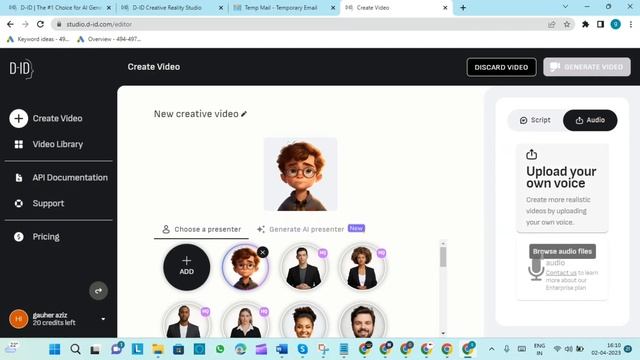Show hidden system tray icons
The height and width of the screenshot is (360, 640).
point(491,349)
